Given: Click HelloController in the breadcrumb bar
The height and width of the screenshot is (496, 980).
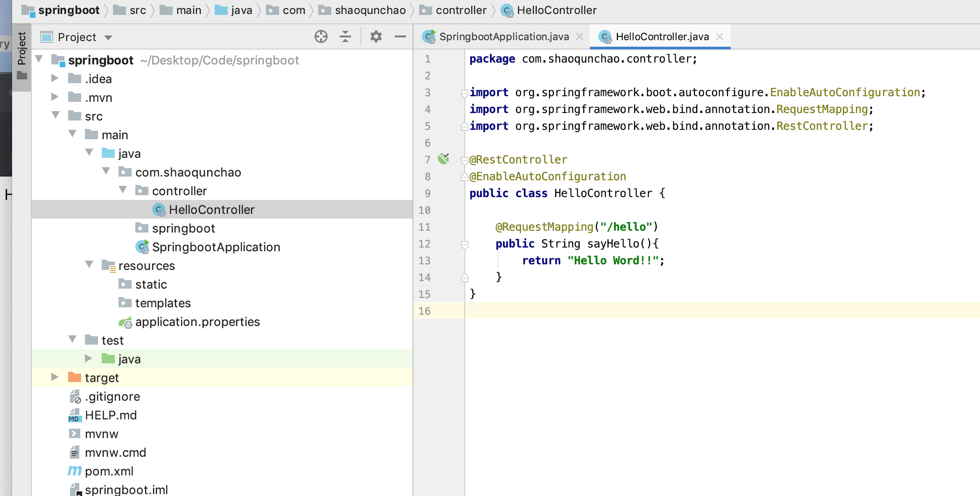Looking at the screenshot, I should tap(557, 10).
